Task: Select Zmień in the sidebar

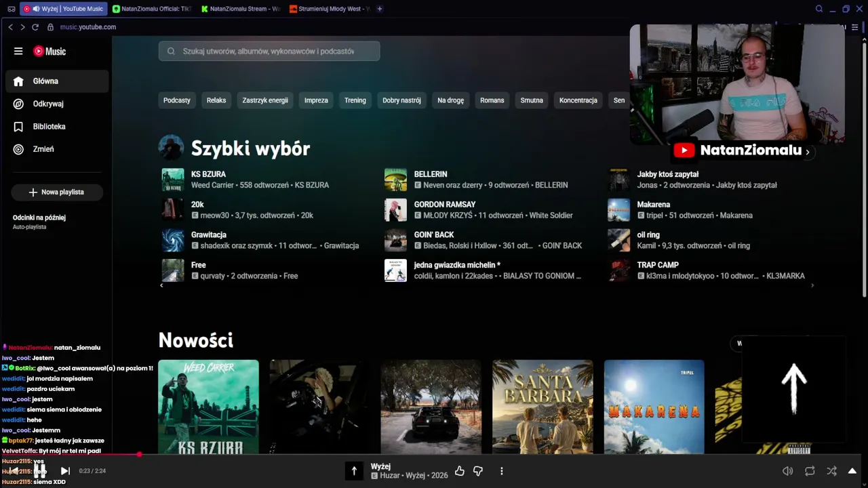Action: pos(58,149)
